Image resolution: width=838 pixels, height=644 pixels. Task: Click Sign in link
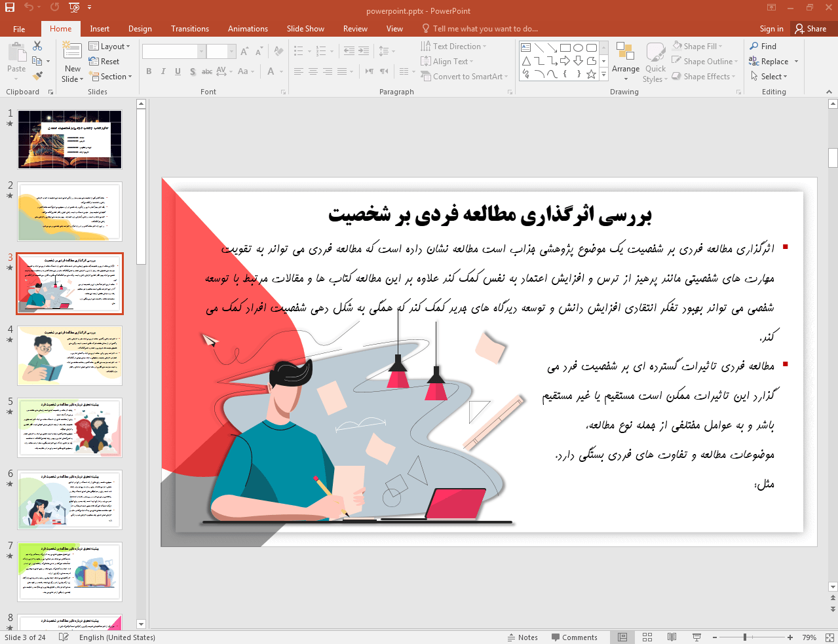click(x=771, y=29)
